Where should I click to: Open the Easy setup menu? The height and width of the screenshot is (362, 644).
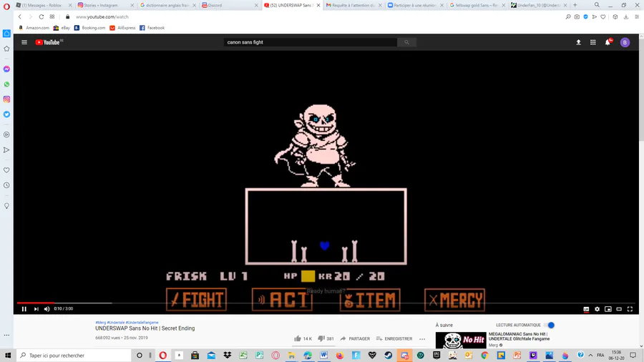(637, 17)
